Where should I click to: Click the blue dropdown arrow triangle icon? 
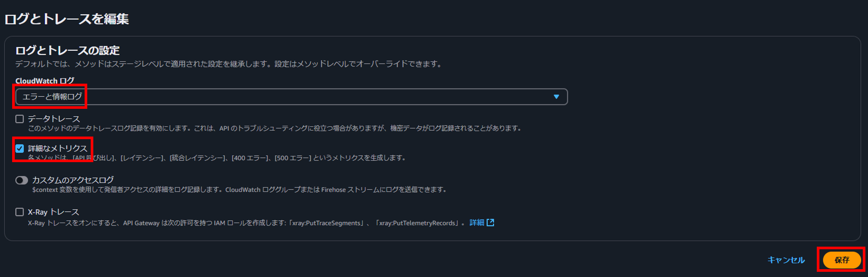pos(556,97)
